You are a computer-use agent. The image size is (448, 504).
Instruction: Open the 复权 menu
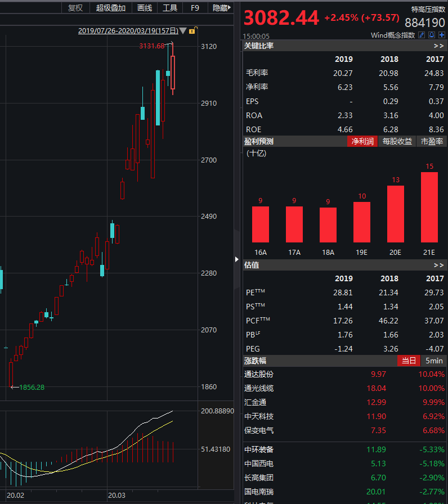[x=75, y=8]
